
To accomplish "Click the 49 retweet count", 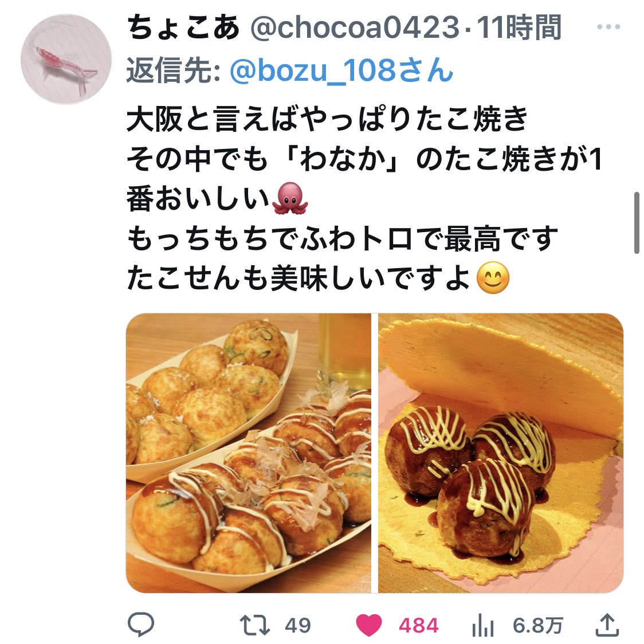I will point(298,626).
